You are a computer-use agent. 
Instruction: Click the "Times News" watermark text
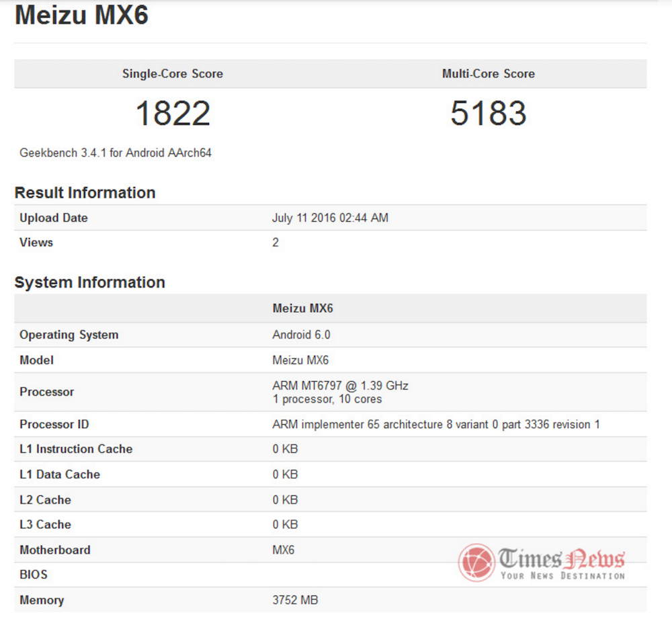(x=562, y=559)
